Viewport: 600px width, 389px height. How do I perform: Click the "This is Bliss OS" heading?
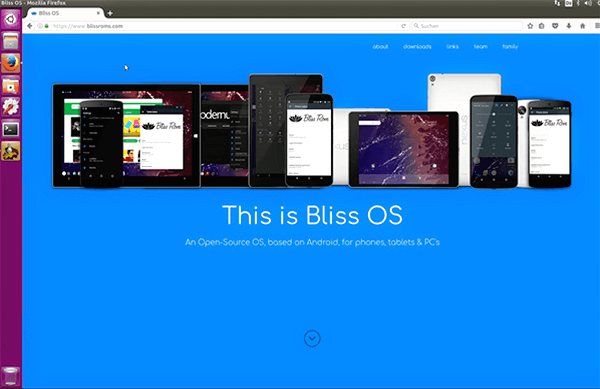point(312,215)
